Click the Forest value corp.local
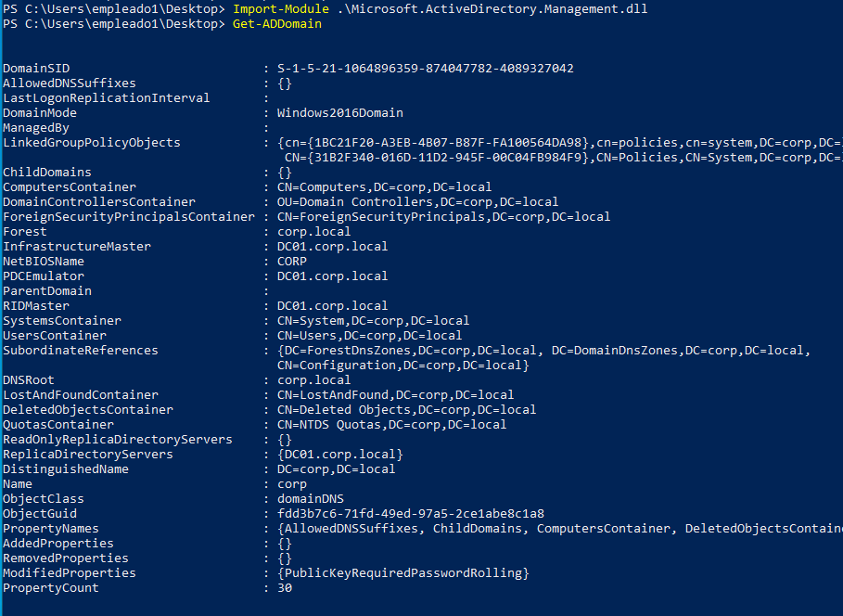Viewport: 843px width, 616px height. pos(314,232)
